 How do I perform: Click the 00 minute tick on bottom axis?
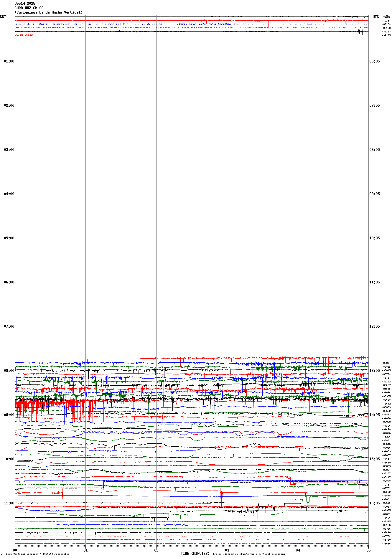click(x=15, y=550)
